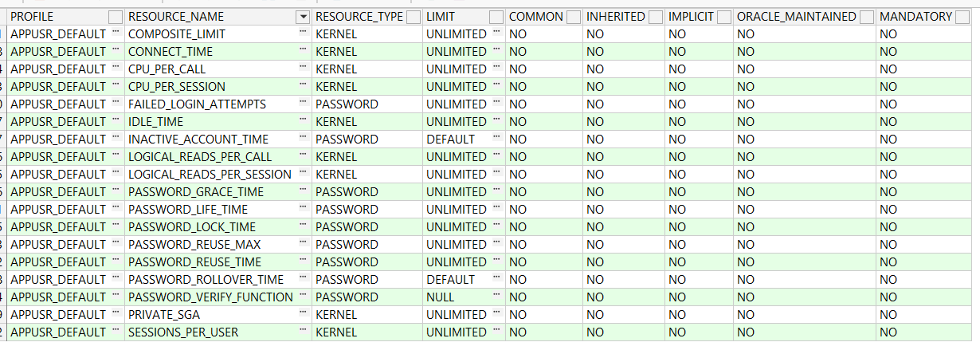
Task: Open ellipsis for PRIVATE_SGA's UNLIMITED limit cell
Action: pos(497,314)
